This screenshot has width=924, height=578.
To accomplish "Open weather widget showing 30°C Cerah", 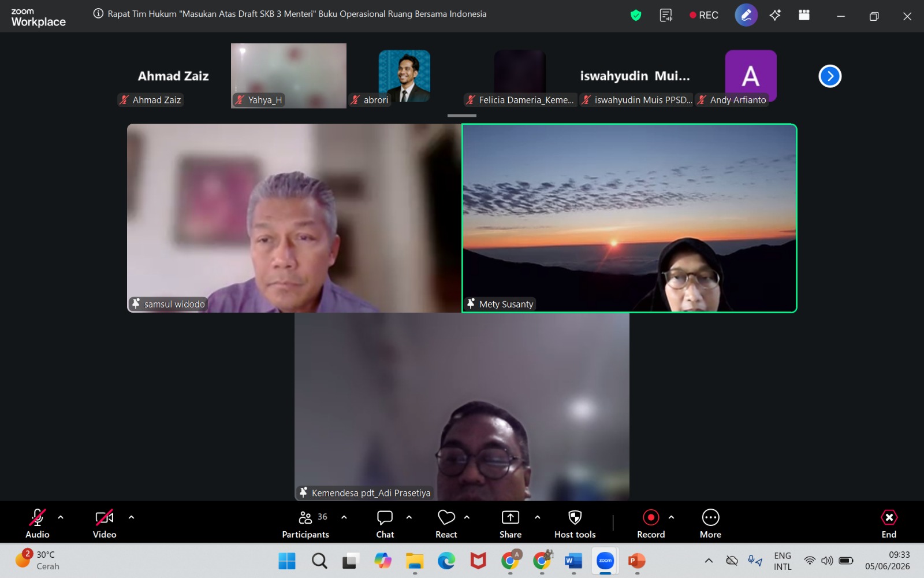I will click(38, 560).
